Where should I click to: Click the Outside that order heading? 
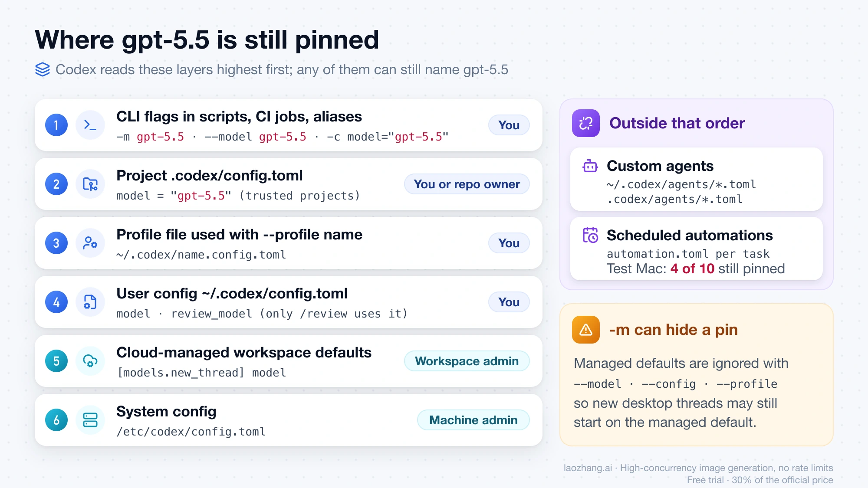click(677, 123)
